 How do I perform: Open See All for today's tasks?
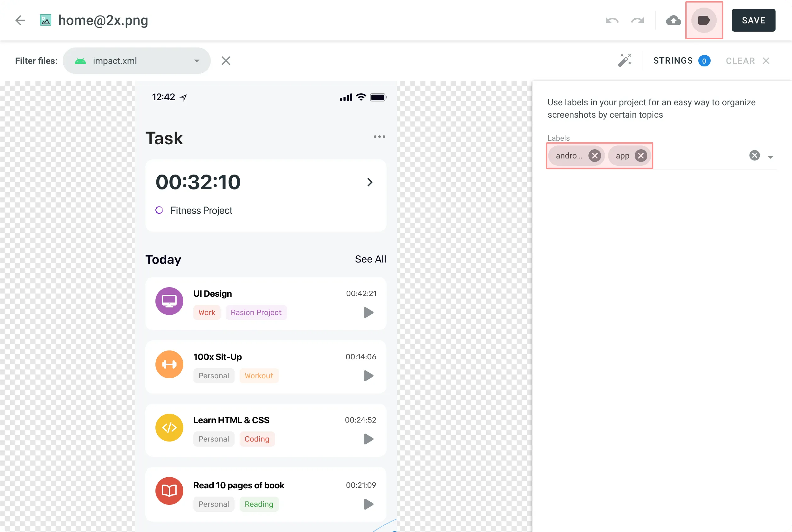370,259
